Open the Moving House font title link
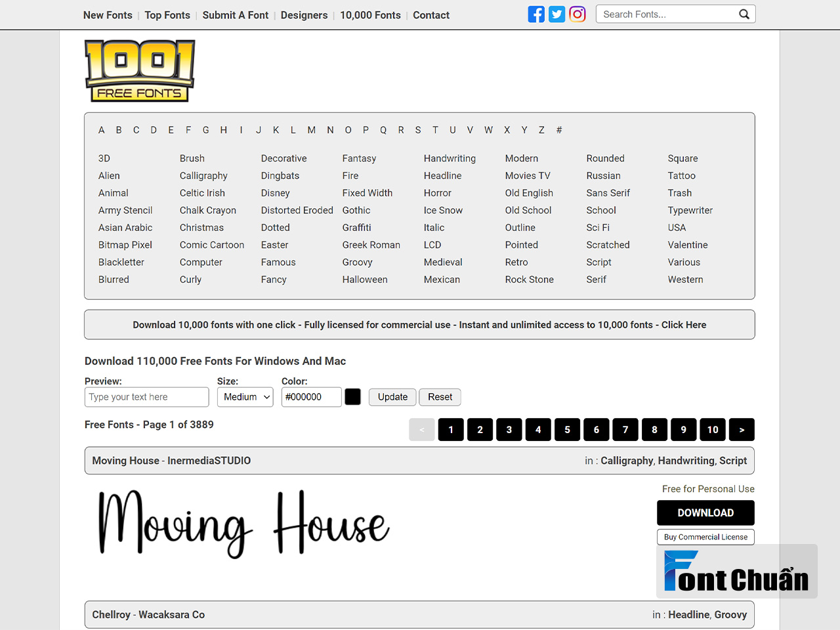The image size is (840, 630). tap(125, 461)
